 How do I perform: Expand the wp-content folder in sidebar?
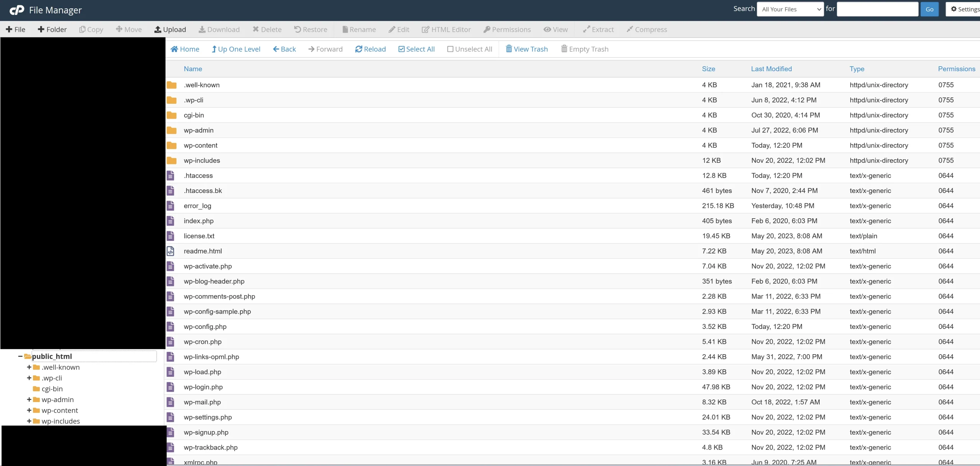[x=29, y=410]
